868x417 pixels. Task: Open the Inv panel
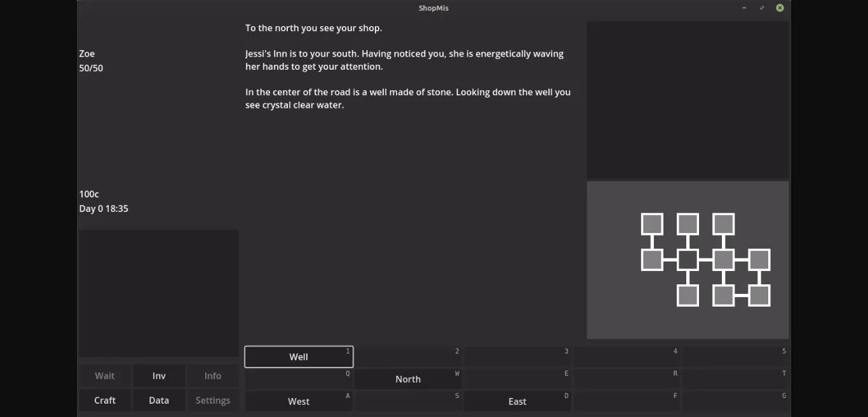159,375
